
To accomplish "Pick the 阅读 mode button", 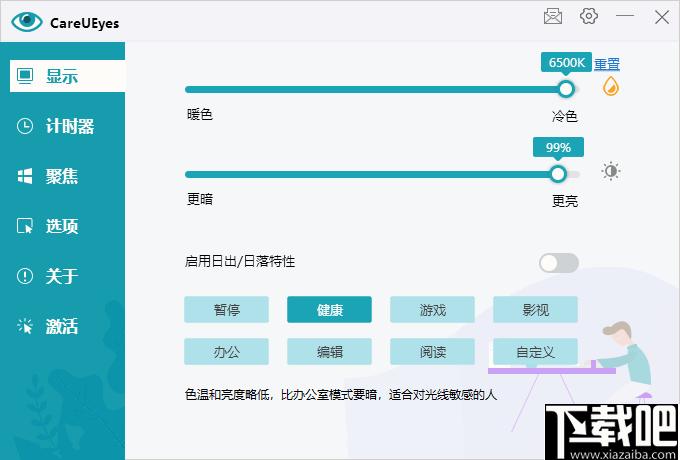I will tap(432, 352).
